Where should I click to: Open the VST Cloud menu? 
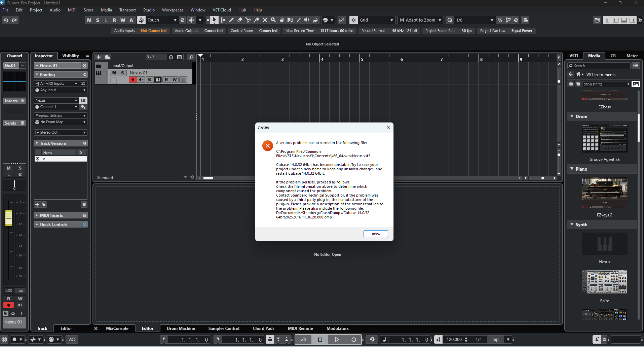[222, 10]
